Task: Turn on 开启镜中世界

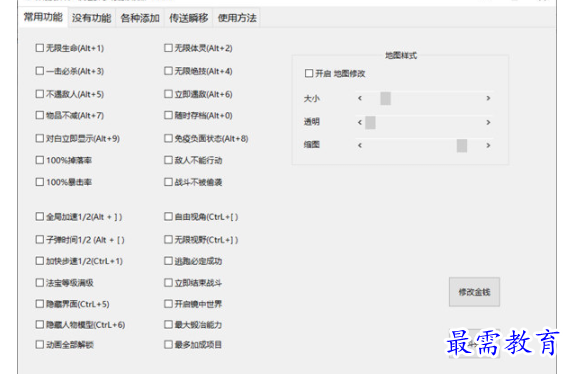Action: coord(168,304)
